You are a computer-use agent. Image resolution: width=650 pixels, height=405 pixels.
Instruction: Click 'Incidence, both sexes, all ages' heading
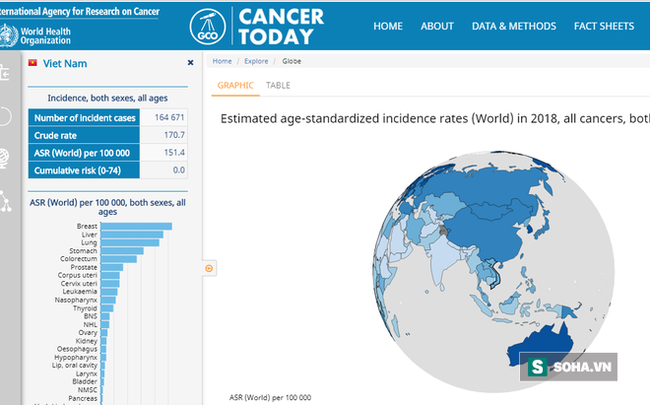[107, 98]
